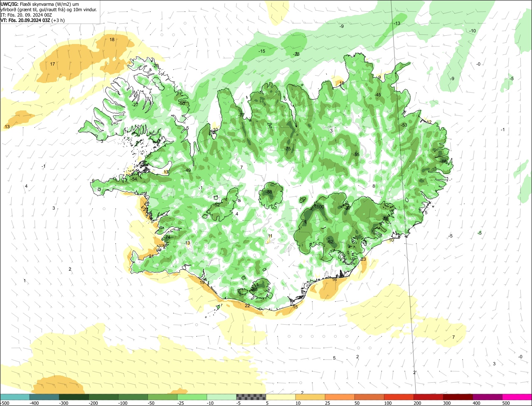Click the '17' value off the northwest coast
Viewport: 532px width, 406px height.
click(52, 64)
